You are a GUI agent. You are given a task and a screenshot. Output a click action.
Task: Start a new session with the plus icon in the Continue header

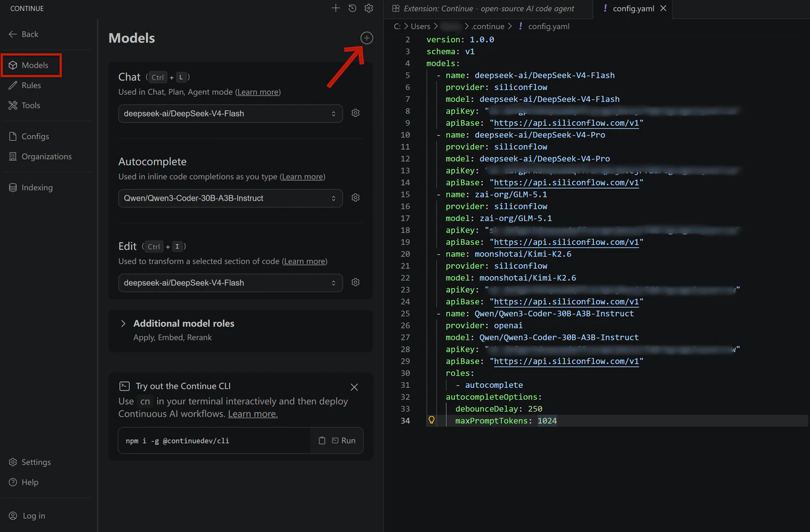click(x=336, y=8)
